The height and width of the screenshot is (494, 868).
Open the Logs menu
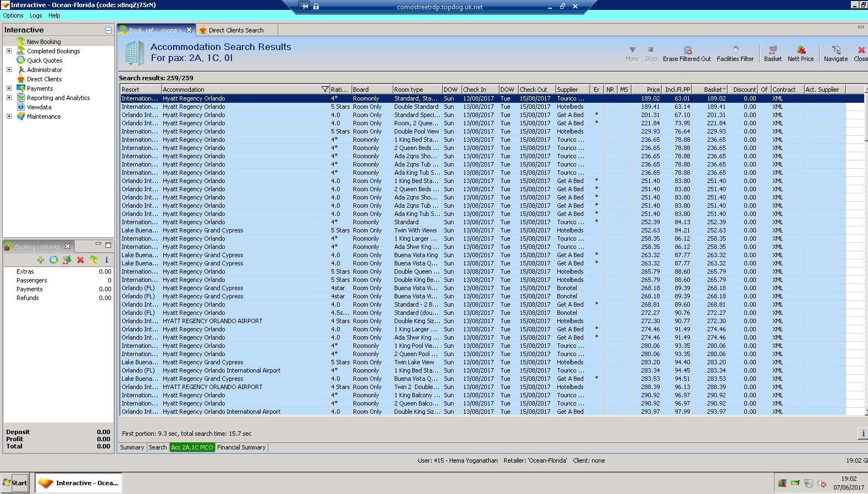36,15
